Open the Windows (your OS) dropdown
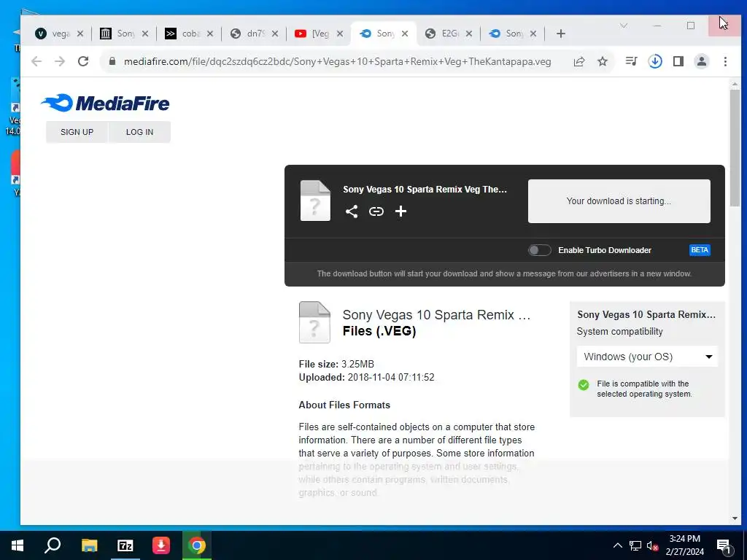The height and width of the screenshot is (560, 747). click(648, 357)
